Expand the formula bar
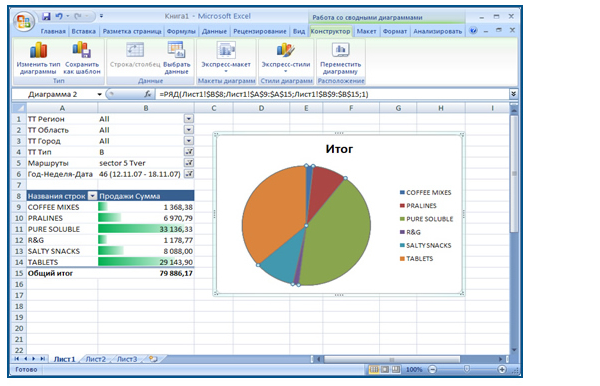Viewport: 600px width, 386px height. pos(513,94)
